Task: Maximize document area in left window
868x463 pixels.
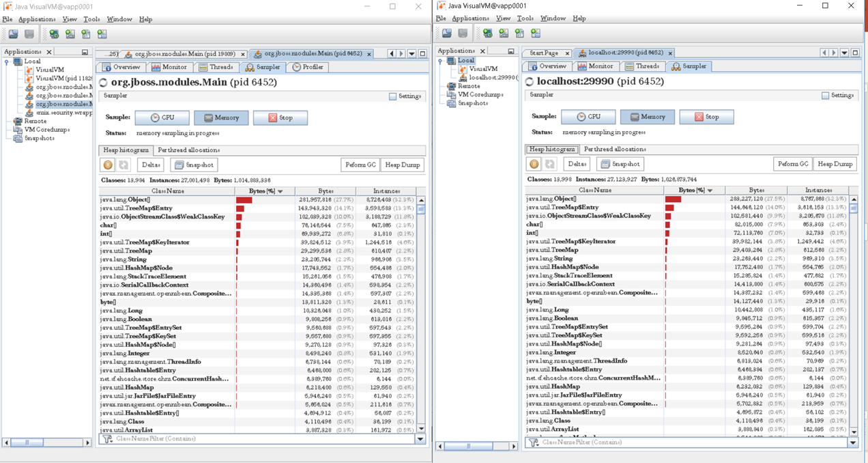Action: 422,54
